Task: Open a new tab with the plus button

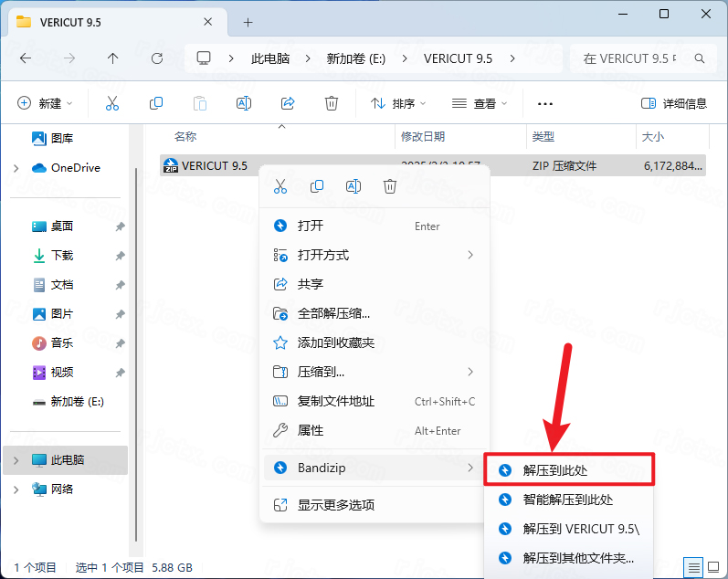Action: pyautogui.click(x=248, y=22)
